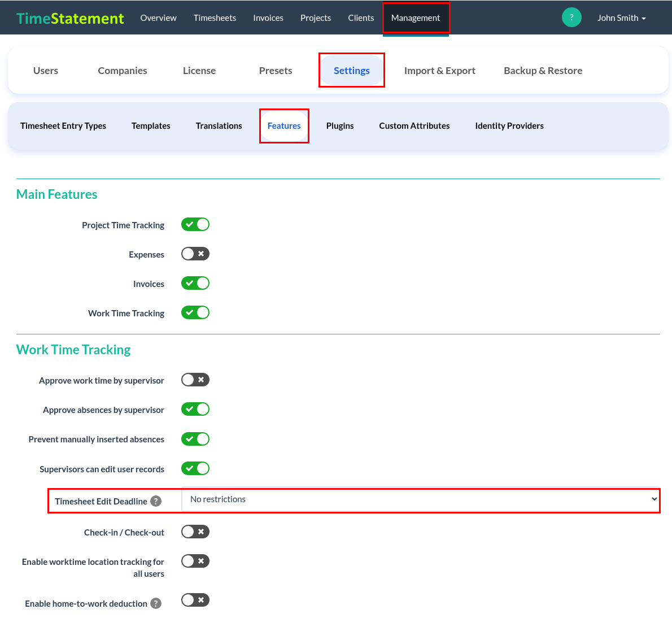Open the Timesheet Edit Deadline dropdown
672x618 pixels.
tap(421, 499)
